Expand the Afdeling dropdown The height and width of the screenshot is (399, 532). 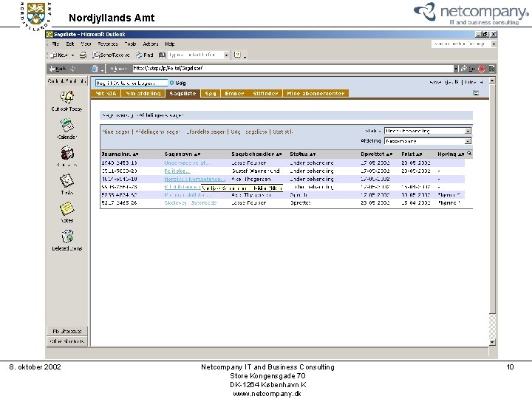(468, 141)
